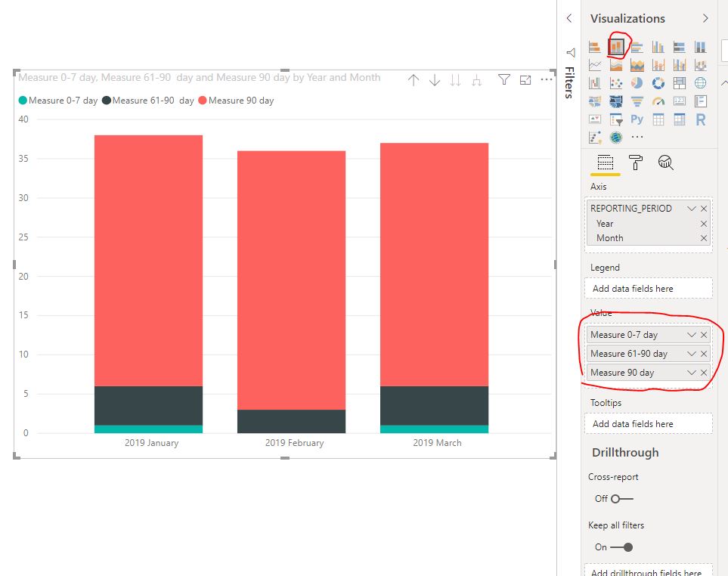
Task: Choose Line and clustered column chart visual
Action: (680, 65)
